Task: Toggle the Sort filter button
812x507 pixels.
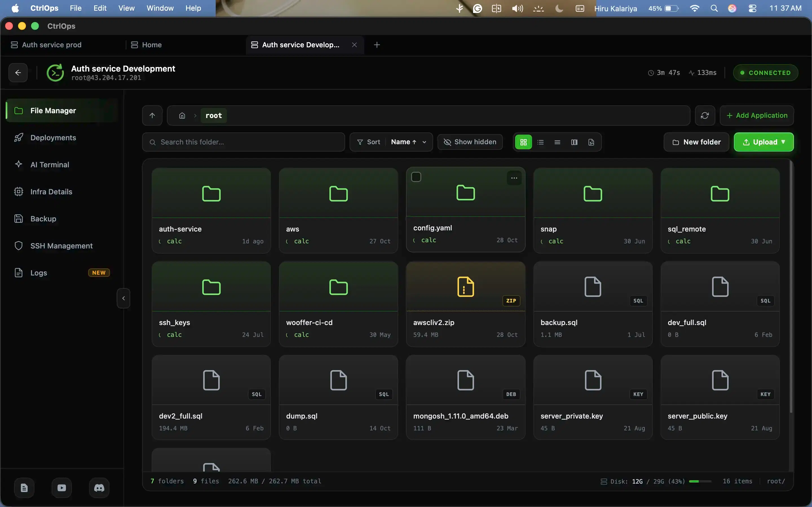Action: pyautogui.click(x=369, y=142)
